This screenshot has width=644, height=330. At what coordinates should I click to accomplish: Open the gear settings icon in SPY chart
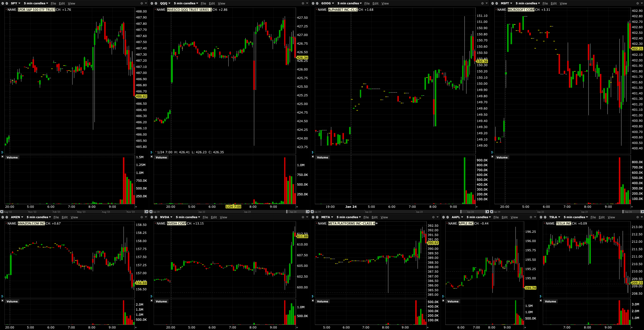coord(142,3)
